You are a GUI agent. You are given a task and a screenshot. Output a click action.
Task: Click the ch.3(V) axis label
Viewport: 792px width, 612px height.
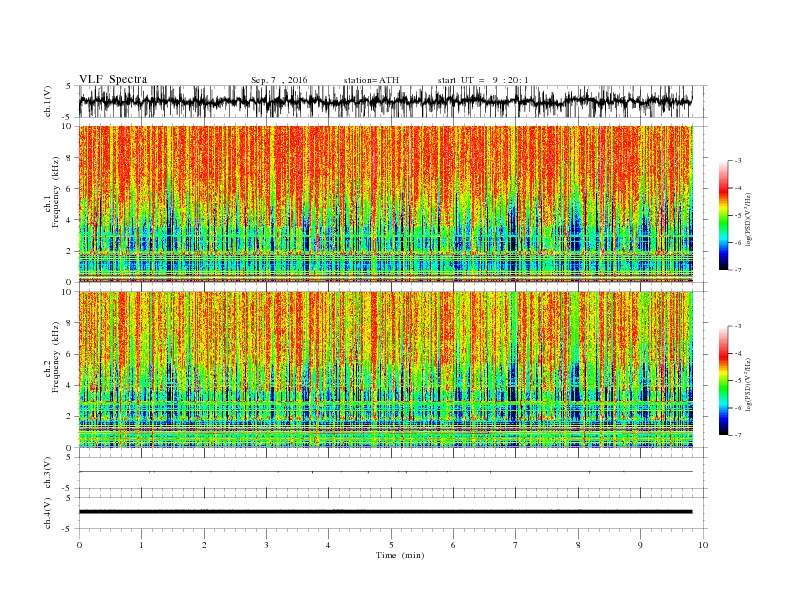(48, 473)
